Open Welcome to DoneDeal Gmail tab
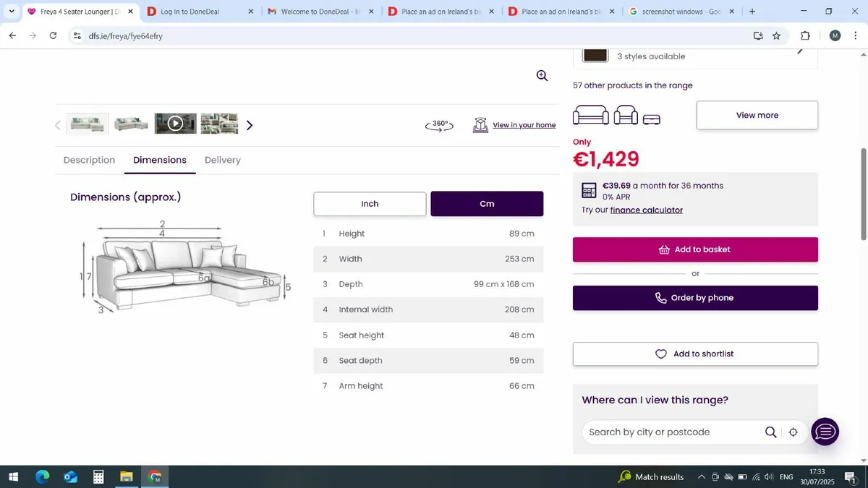The width and height of the screenshot is (868, 488). point(320,12)
